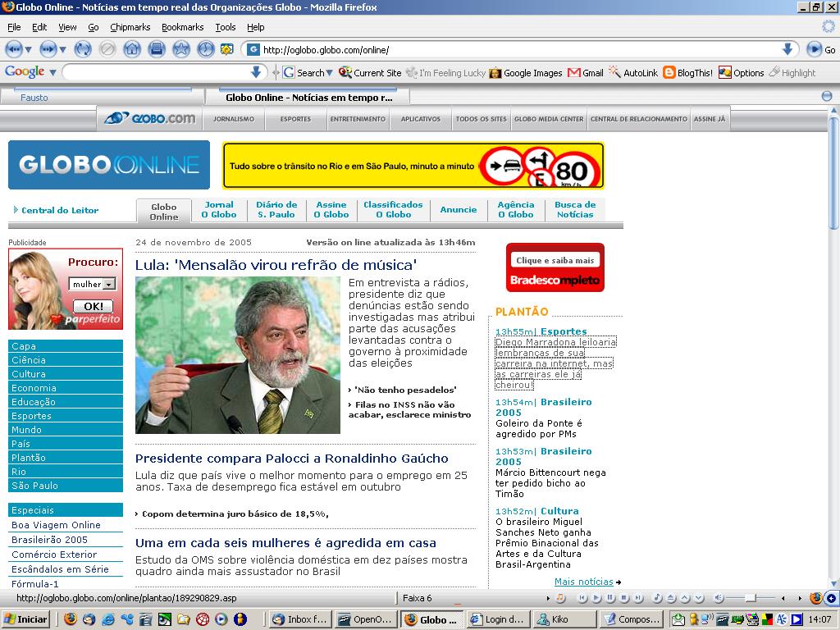Viewport: 840px width, 630px height.
Task: Reload the page with the refresh icon
Action: coord(83,49)
